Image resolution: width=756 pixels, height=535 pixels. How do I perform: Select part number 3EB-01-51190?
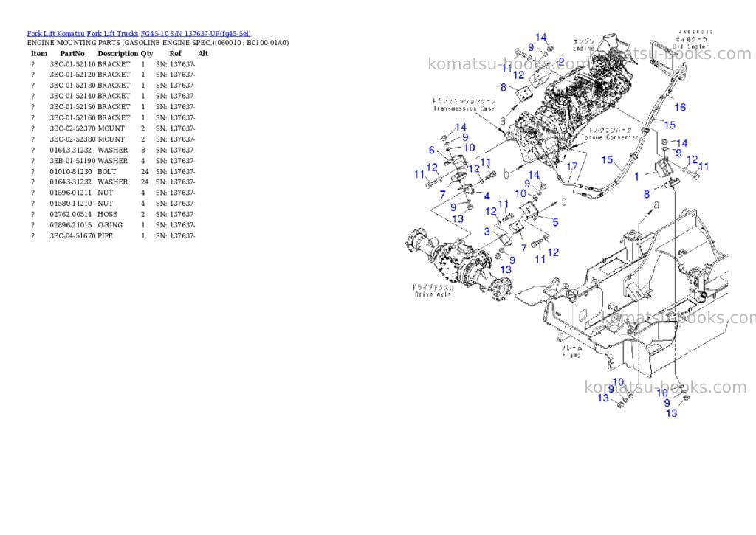[x=72, y=161]
